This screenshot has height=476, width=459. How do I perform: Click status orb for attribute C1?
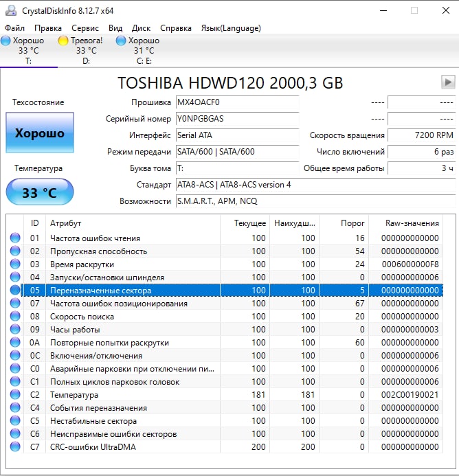(15, 381)
